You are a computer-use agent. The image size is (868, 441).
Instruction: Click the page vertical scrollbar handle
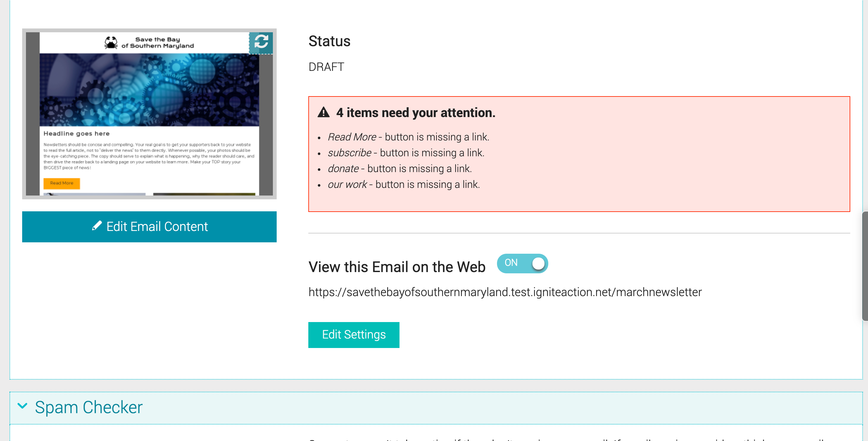865,266
